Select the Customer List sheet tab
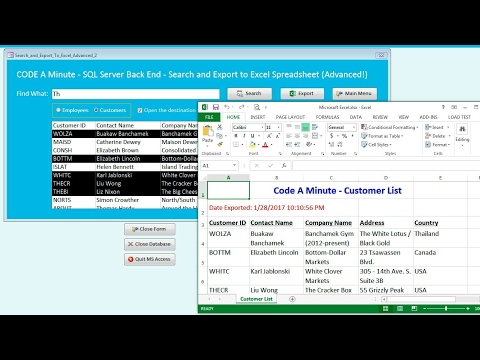Screen dimensions: 480x360 point(256,299)
